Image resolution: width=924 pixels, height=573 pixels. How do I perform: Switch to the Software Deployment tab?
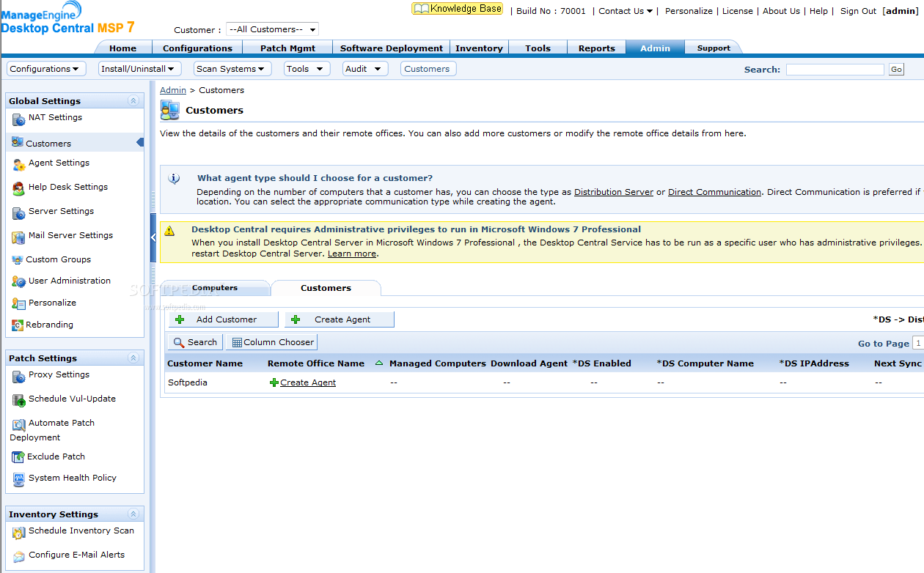pos(392,48)
